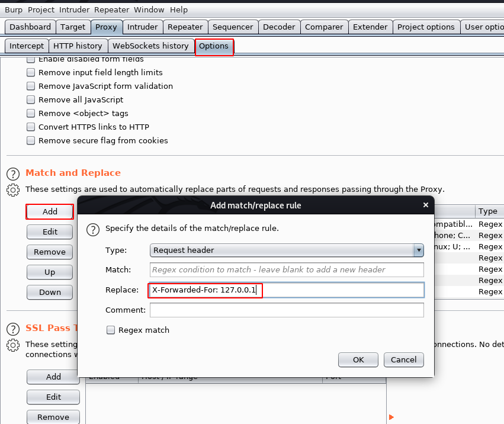Select the Proxy tab
Image resolution: width=504 pixels, height=424 pixels.
point(106,27)
